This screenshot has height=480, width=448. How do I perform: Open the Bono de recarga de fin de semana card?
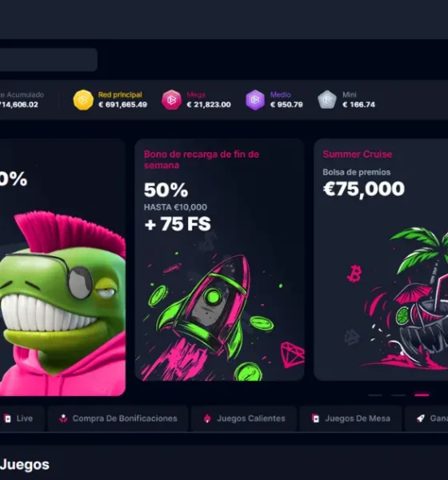coord(219,260)
